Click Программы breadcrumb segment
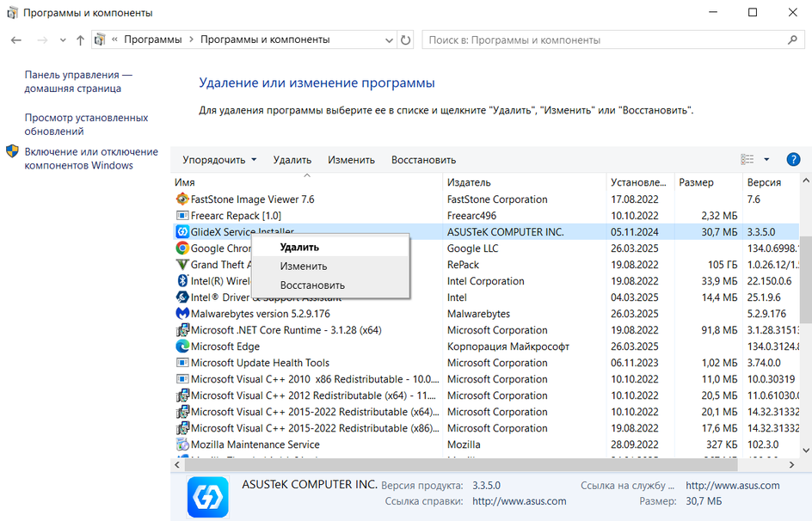 tap(153, 40)
